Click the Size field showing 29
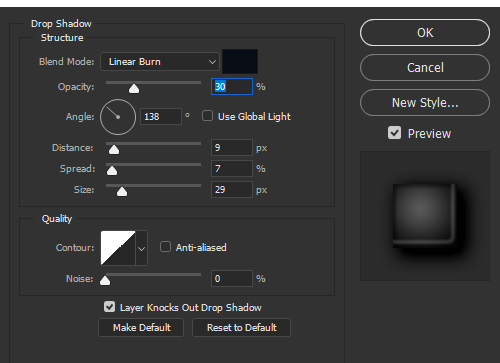This screenshot has height=363, width=500. coord(232,190)
